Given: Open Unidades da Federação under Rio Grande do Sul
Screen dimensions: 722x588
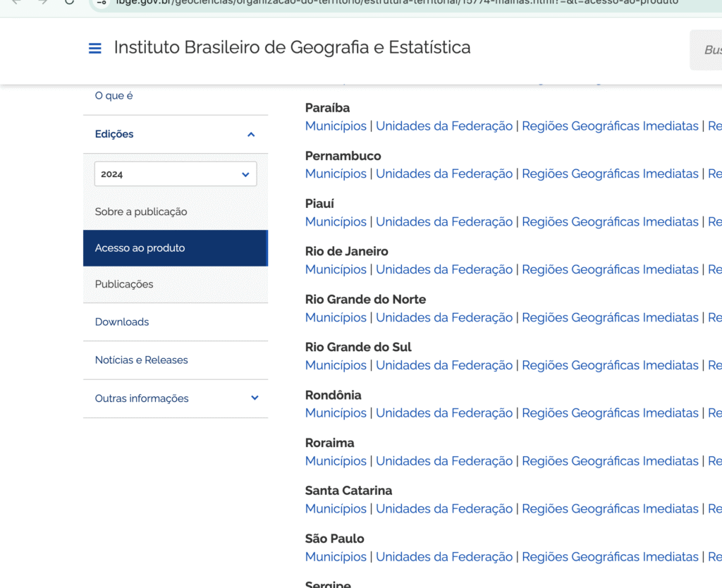Looking at the screenshot, I should (x=444, y=365).
